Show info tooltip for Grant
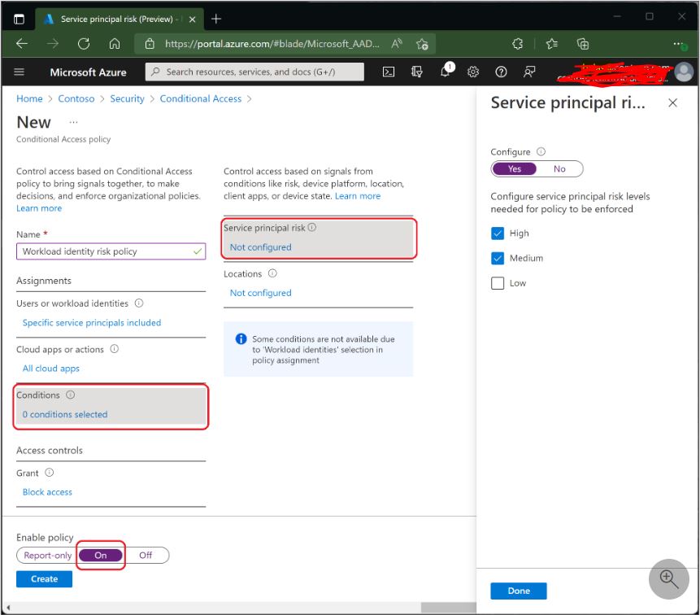This screenshot has width=700, height=615. point(49,473)
